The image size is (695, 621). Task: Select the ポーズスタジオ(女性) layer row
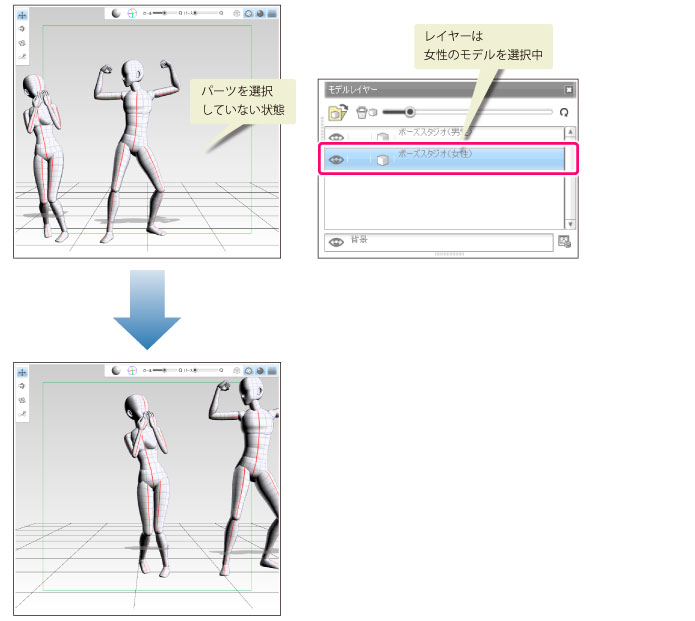point(444,159)
